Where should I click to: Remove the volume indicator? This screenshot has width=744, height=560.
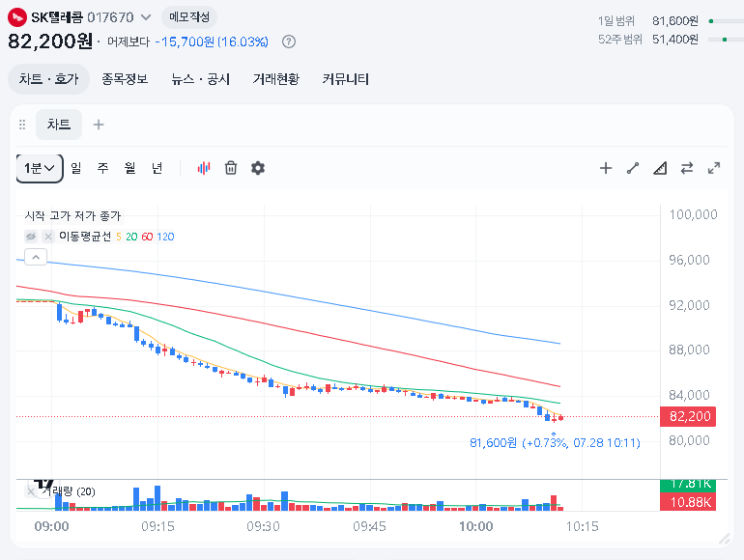31,491
